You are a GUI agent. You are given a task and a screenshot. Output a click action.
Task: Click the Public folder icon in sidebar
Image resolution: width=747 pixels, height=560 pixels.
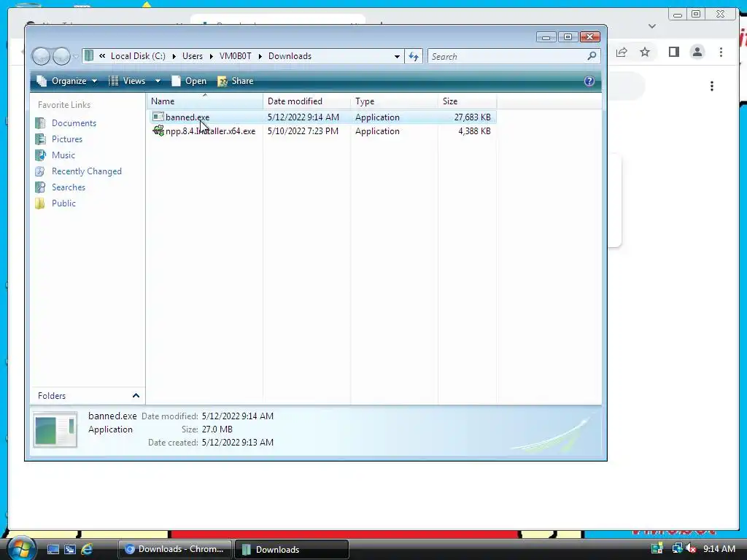pos(41,203)
